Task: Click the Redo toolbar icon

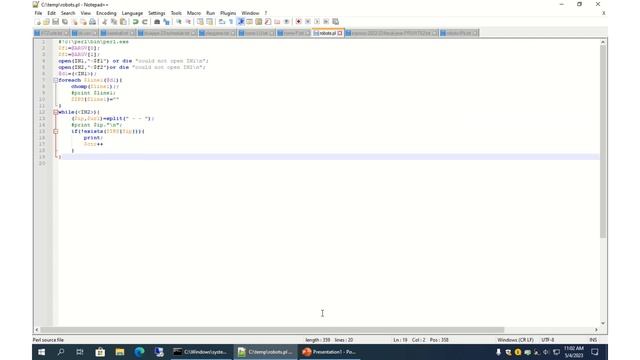Action: [145, 22]
